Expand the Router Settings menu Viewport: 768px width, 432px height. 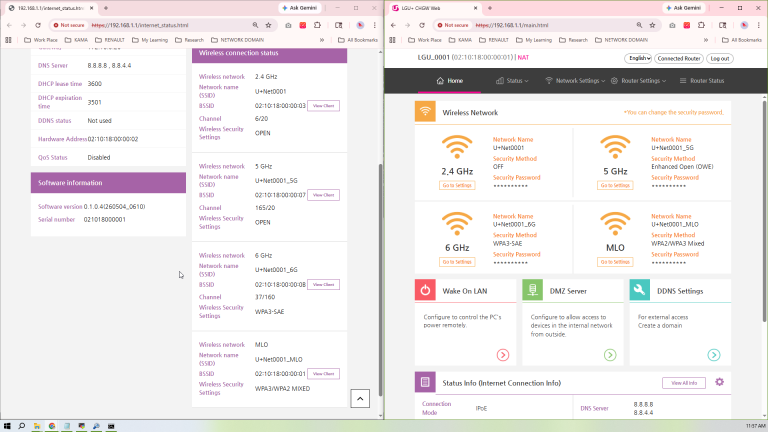pos(639,81)
